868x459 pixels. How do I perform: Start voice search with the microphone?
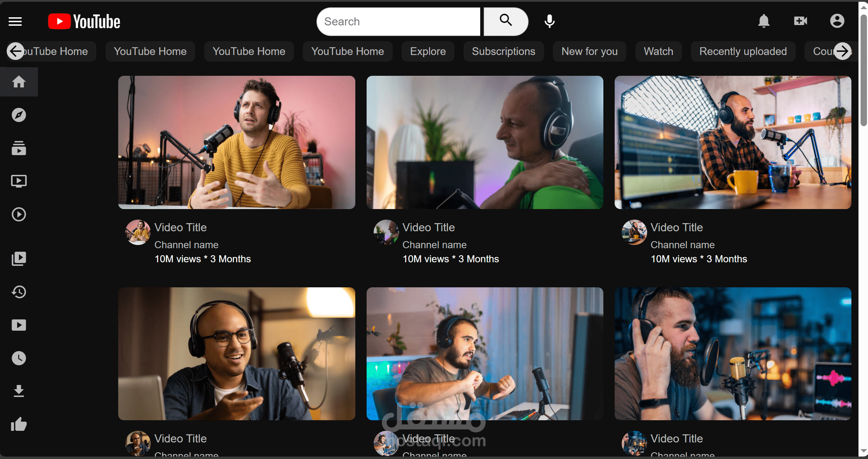pyautogui.click(x=549, y=22)
